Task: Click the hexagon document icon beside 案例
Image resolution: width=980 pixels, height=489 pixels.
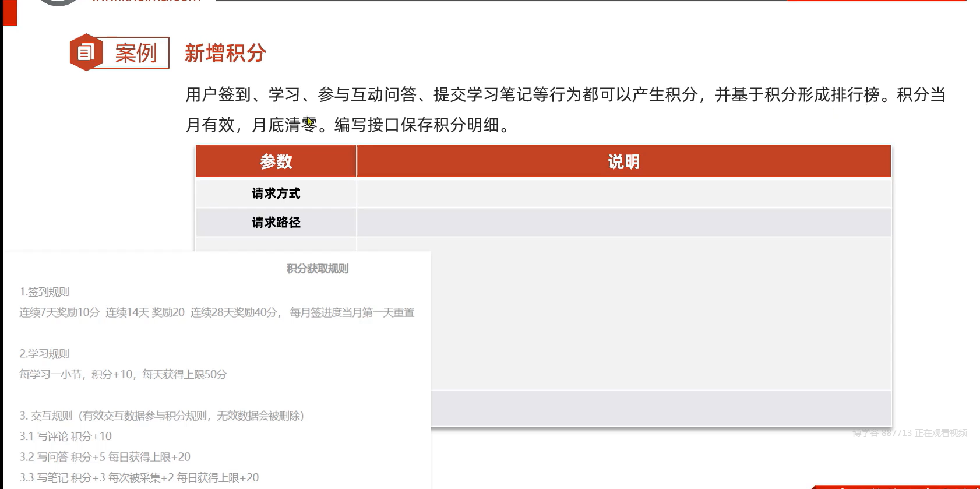Action: (x=86, y=52)
